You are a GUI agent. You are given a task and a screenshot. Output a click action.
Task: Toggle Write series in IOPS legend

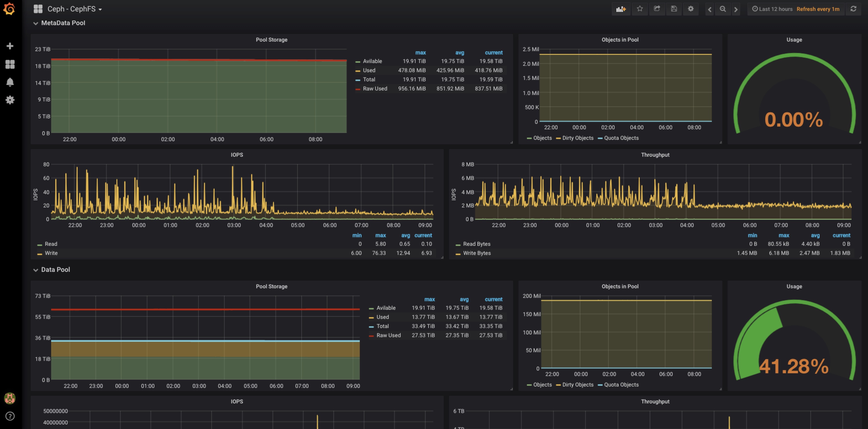[51, 253]
